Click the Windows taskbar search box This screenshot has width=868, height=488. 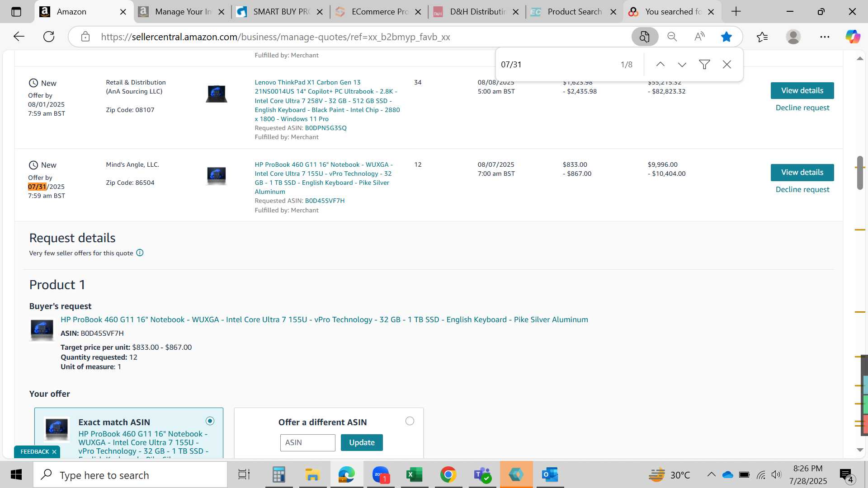click(130, 475)
